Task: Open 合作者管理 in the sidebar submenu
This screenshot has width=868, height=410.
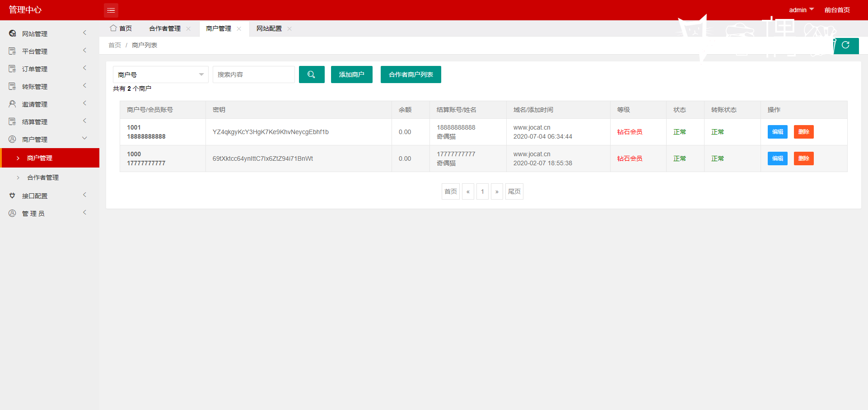Action: [43, 177]
